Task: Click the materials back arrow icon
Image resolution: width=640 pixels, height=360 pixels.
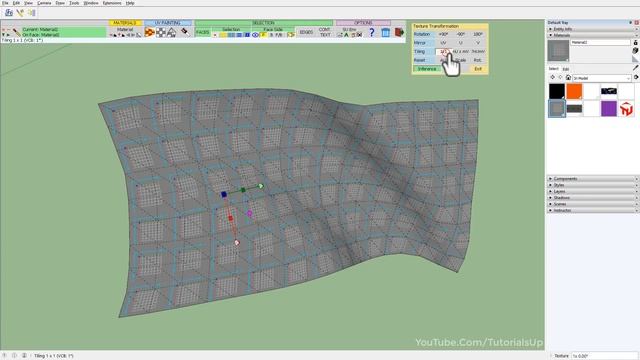Action: (x=553, y=78)
